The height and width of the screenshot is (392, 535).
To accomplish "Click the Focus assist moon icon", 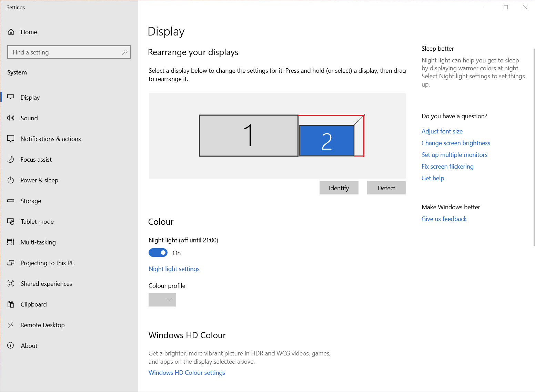I will (11, 159).
